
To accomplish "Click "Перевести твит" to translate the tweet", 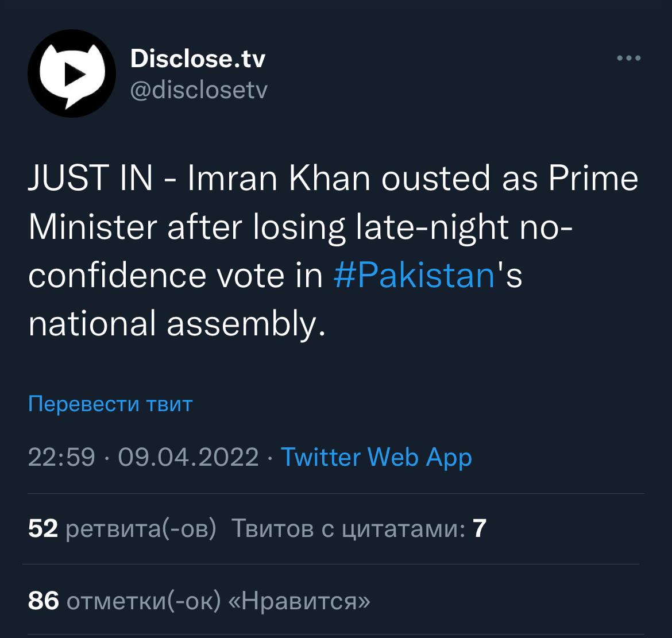I will click(x=110, y=404).
